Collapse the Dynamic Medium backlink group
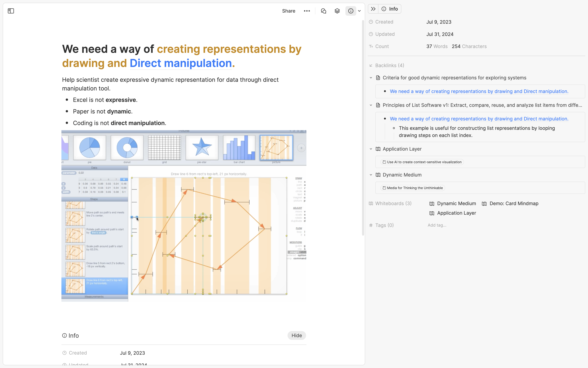 (371, 175)
